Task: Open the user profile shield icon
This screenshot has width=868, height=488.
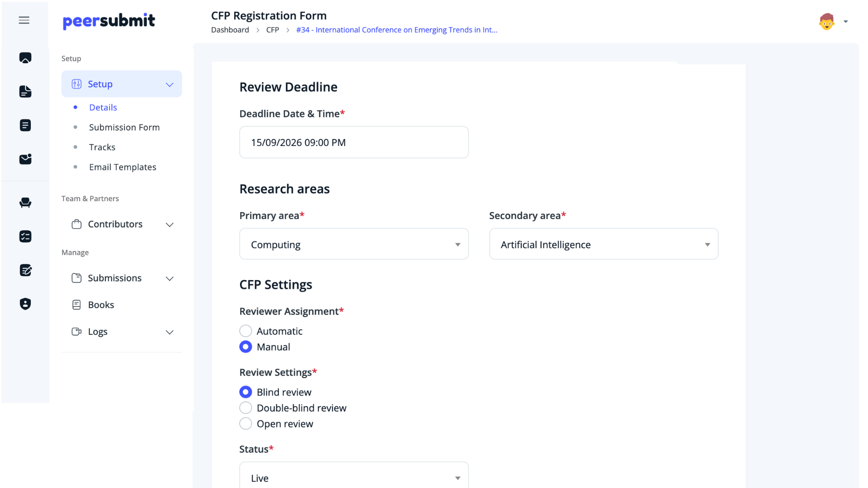Action: coord(25,304)
